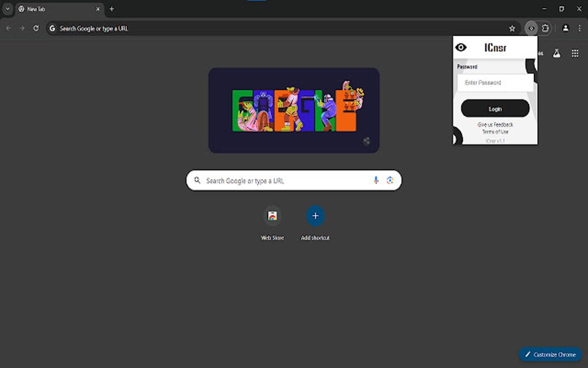The image size is (588, 368).
Task: Open the ICnsr eye icon in popup
Action: (461, 47)
